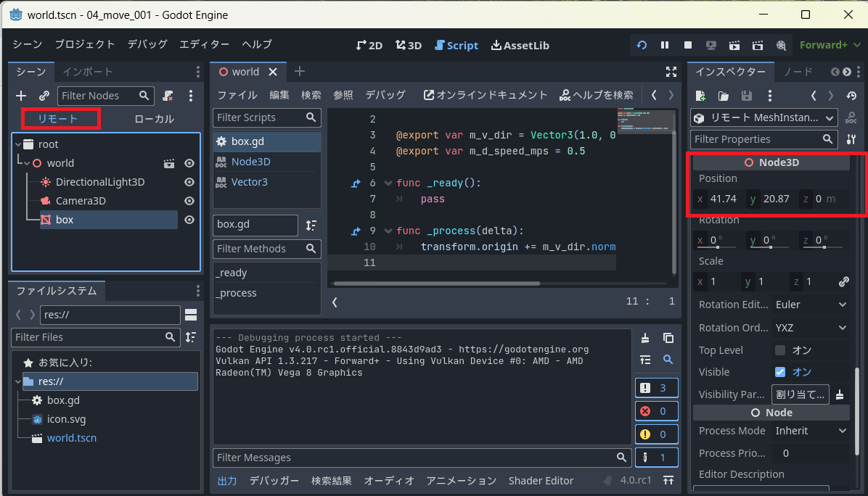The width and height of the screenshot is (868, 496).
Task: Toggle warning messages filter
Action: (x=657, y=434)
